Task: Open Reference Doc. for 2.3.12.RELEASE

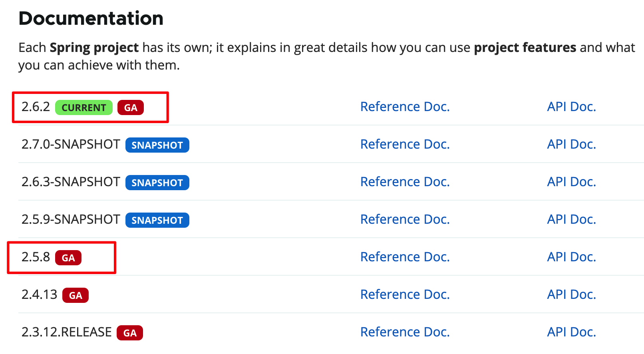Action: click(405, 332)
